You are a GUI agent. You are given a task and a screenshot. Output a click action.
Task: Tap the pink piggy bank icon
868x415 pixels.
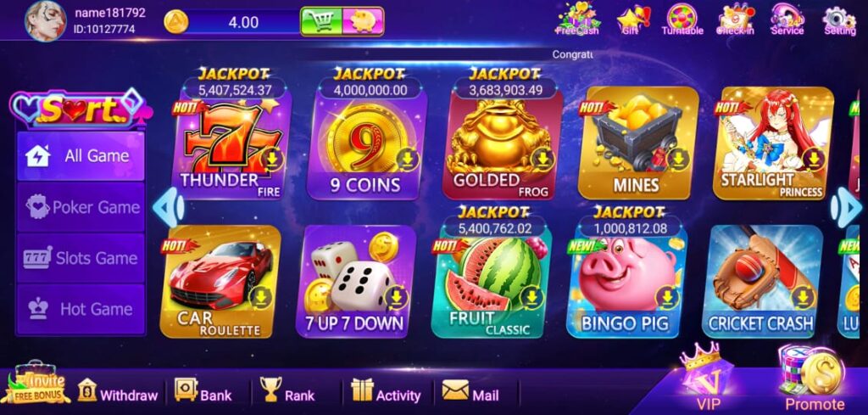tap(363, 21)
